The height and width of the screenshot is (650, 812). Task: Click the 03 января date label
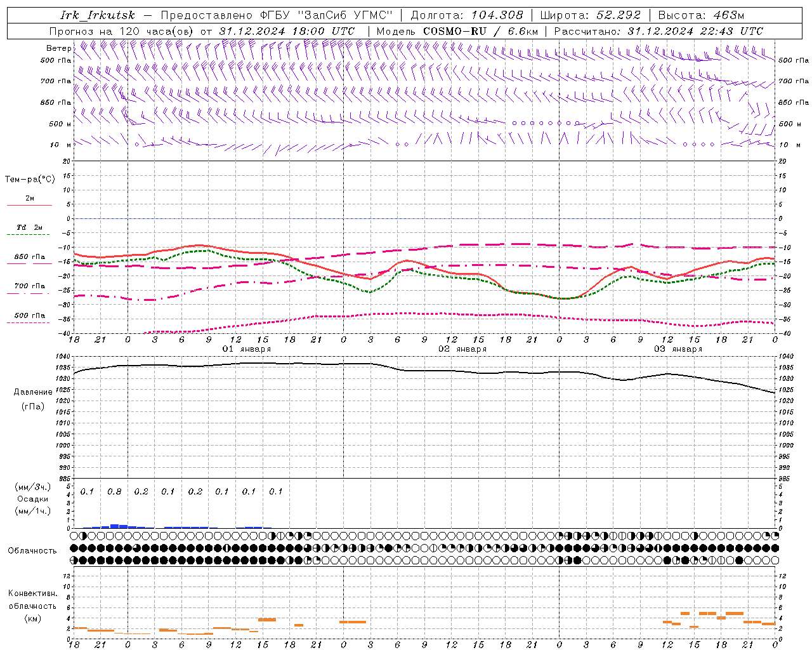[678, 349]
